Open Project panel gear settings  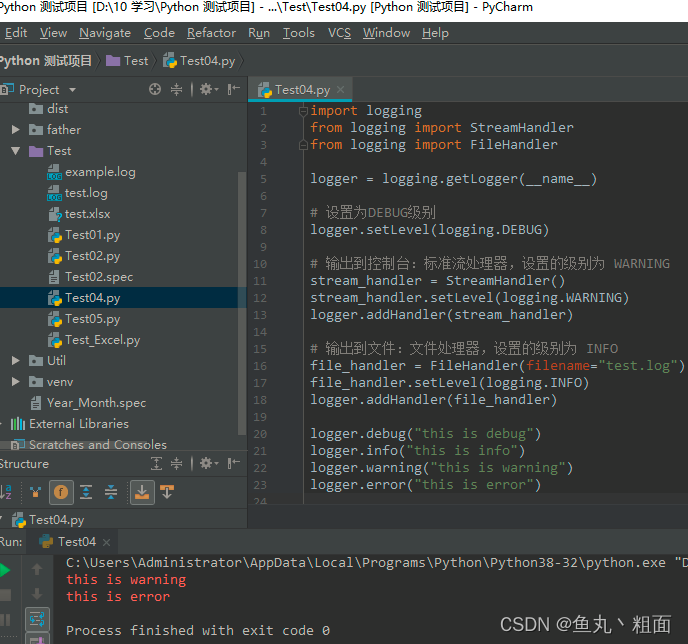[209, 89]
